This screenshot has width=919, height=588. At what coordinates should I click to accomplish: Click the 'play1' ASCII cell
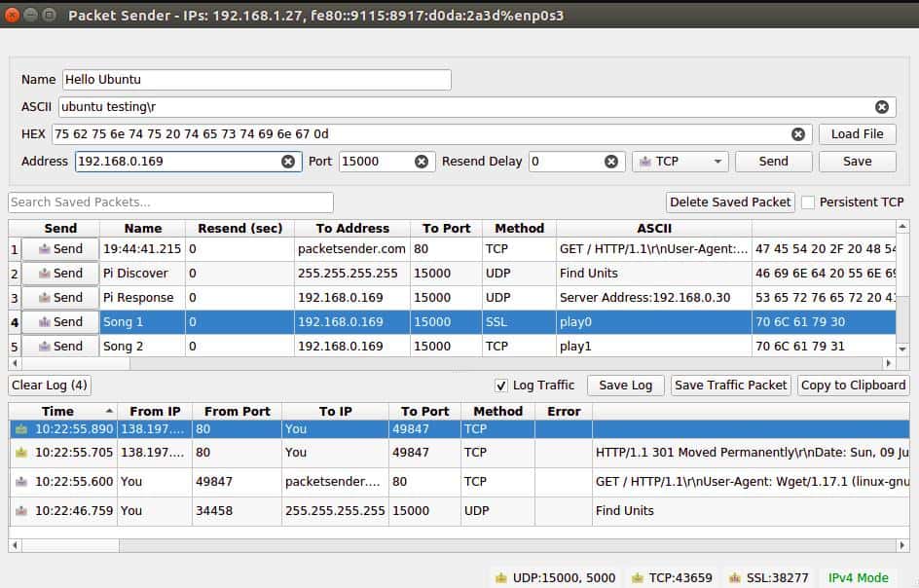click(x=654, y=346)
